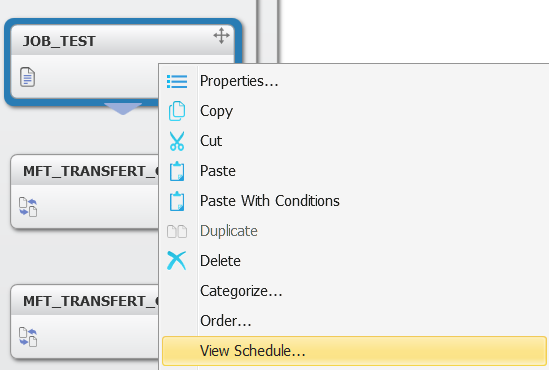Click file transfer icon in first MFT_TRANSFERT job

[x=28, y=207]
